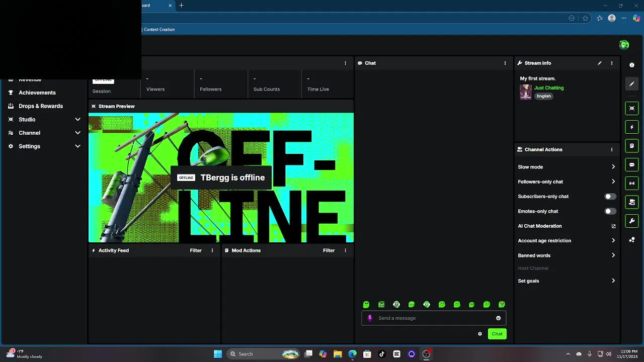The width and height of the screenshot is (644, 362).
Task: Click the Just Chatting category thumbnail
Action: [x=526, y=92]
